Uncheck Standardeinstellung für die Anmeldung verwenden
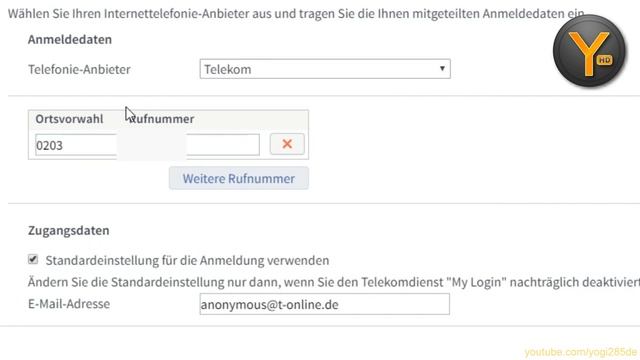This screenshot has height=360, width=640. point(33,259)
